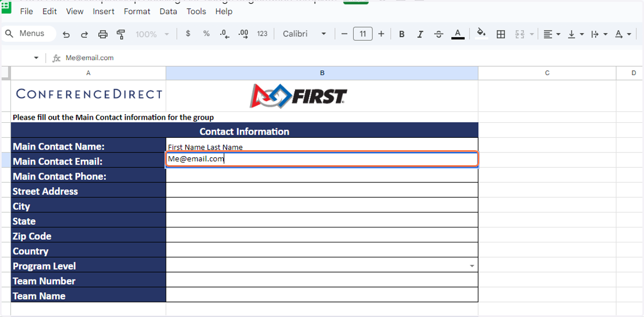
Task: Decrease font size with minus button
Action: coord(345,34)
